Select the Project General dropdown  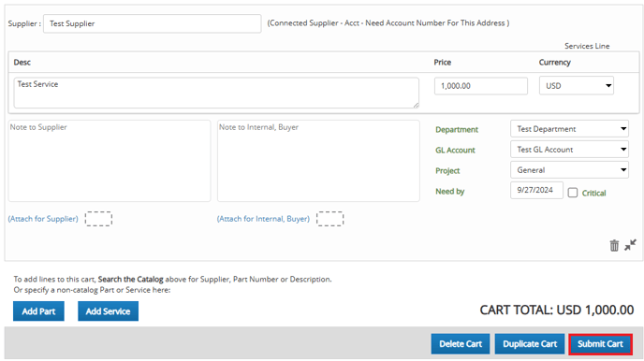[569, 170]
